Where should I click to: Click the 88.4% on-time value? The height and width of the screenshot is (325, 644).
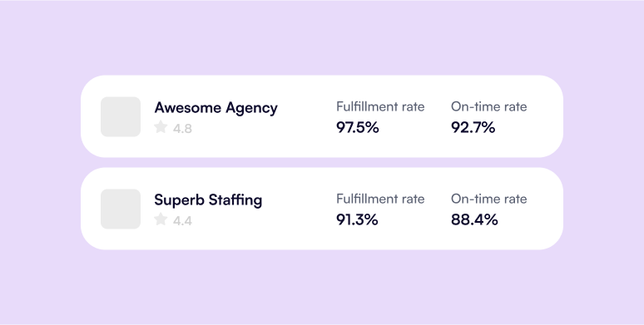(x=474, y=220)
